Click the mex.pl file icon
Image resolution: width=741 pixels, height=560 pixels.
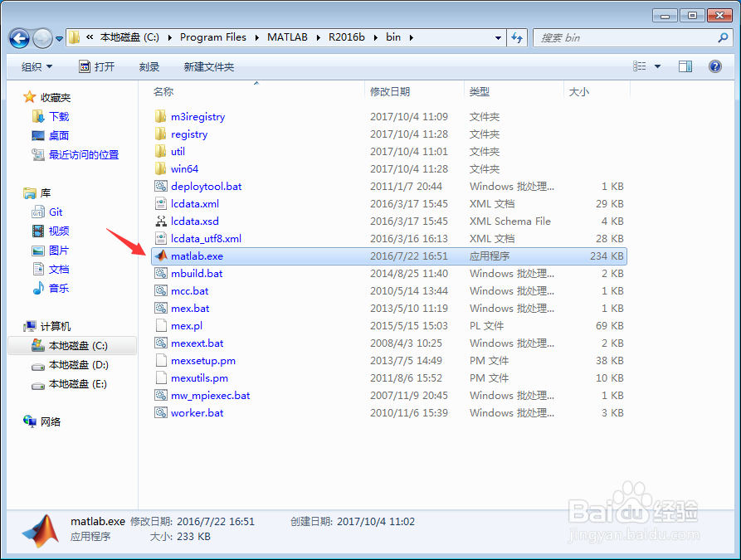point(161,325)
